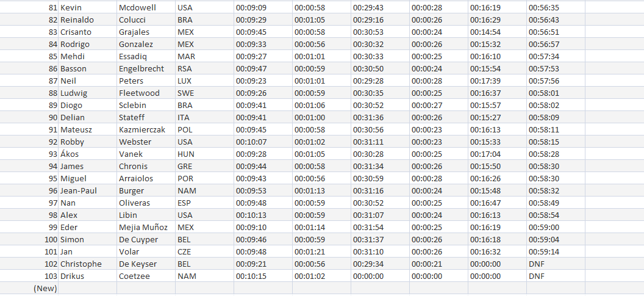
Task: Select the DNF cell in Drikus's row
Action: (x=556, y=276)
